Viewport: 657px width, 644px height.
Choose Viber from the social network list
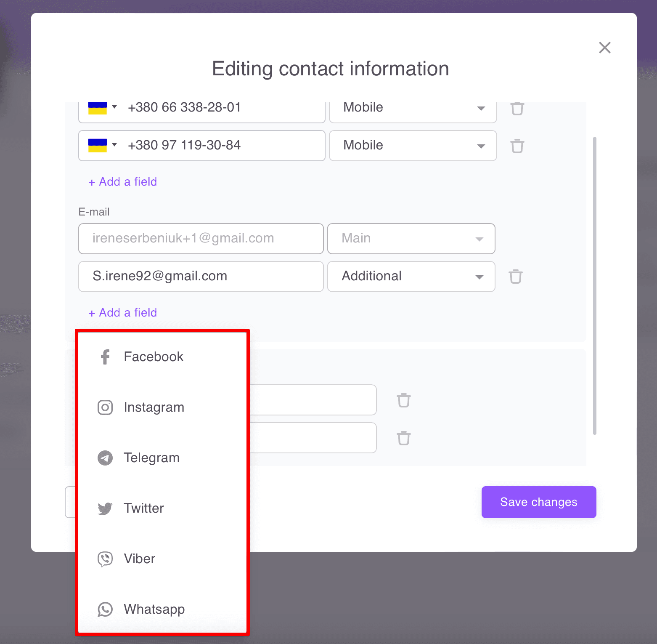click(x=140, y=559)
